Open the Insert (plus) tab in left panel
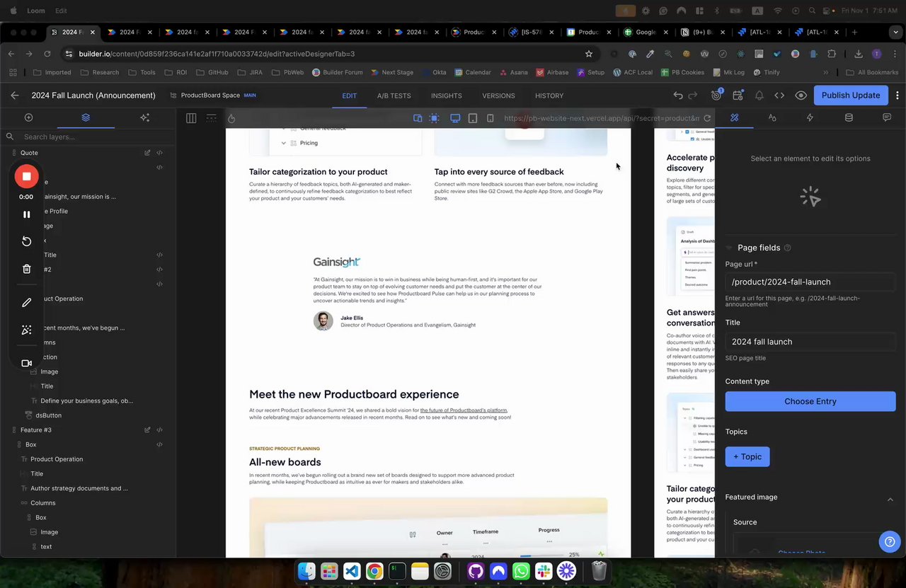The height and width of the screenshot is (588, 906). (x=28, y=117)
